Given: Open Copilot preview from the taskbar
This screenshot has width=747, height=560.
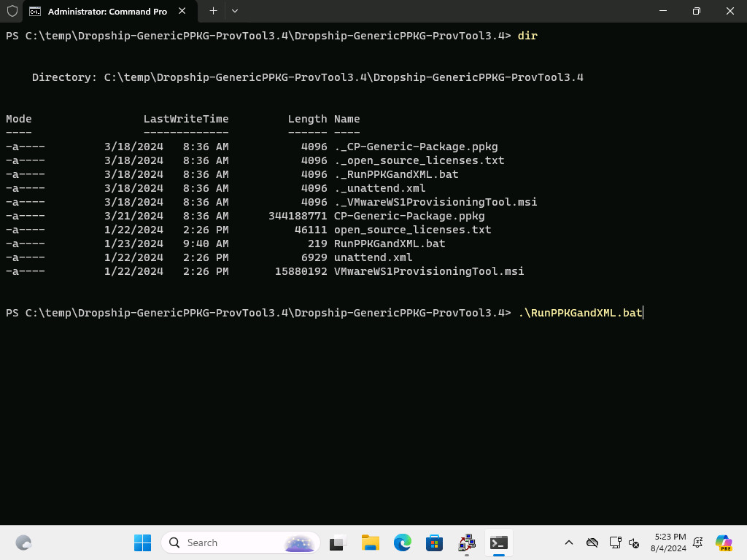Looking at the screenshot, I should pyautogui.click(x=724, y=542).
